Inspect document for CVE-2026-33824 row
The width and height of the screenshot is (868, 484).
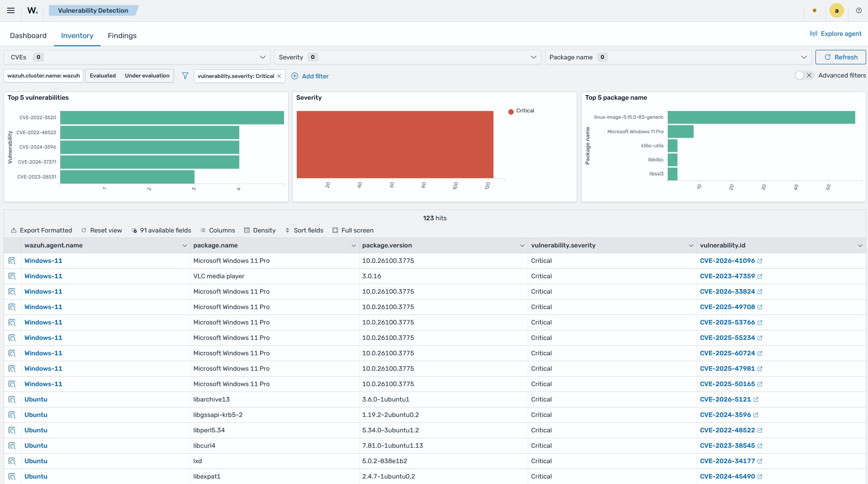(12, 292)
